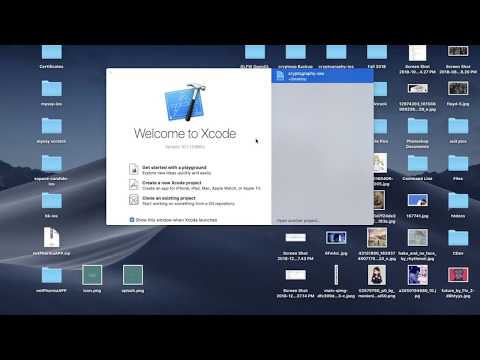This screenshot has height=360, width=480.
Task: Click the Clone an existing project icon
Action: [x=134, y=200]
